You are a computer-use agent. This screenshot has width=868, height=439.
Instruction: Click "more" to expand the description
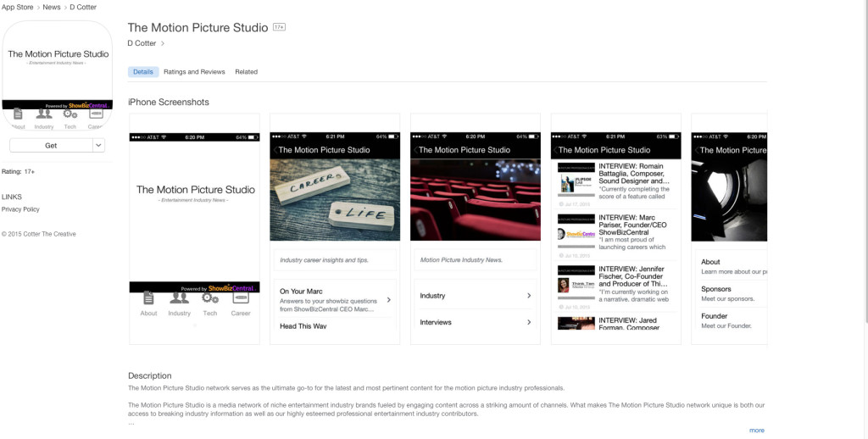[x=756, y=431]
